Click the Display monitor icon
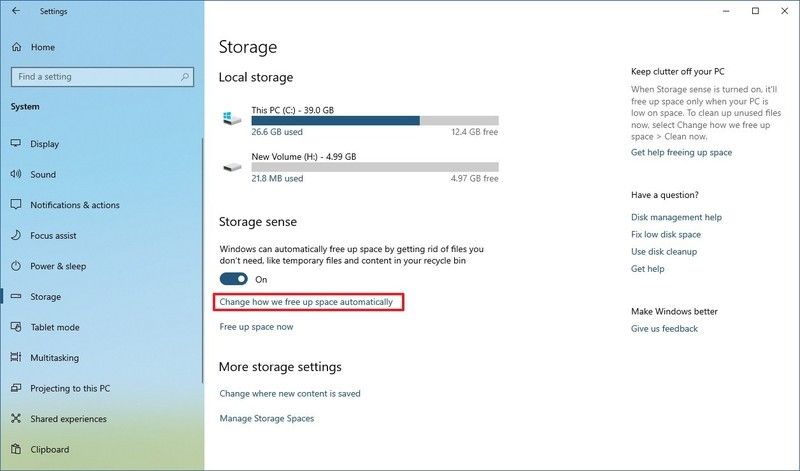 click(16, 143)
